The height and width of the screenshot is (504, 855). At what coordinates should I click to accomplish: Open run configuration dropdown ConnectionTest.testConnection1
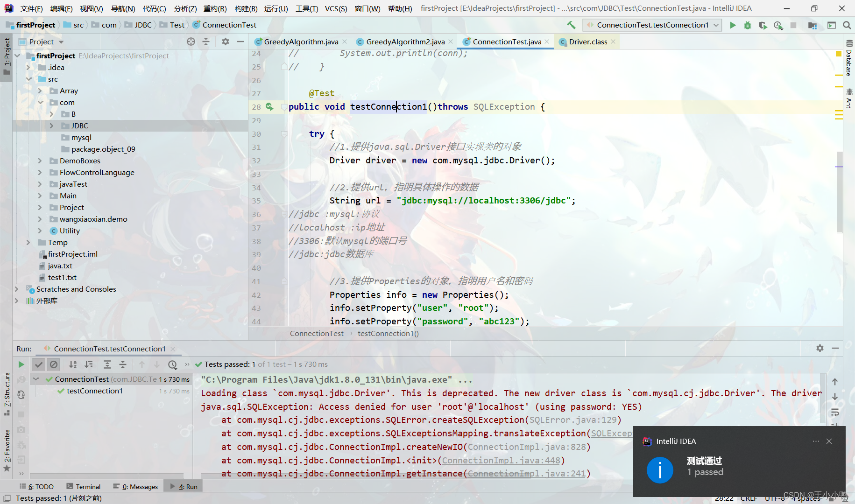coord(652,25)
